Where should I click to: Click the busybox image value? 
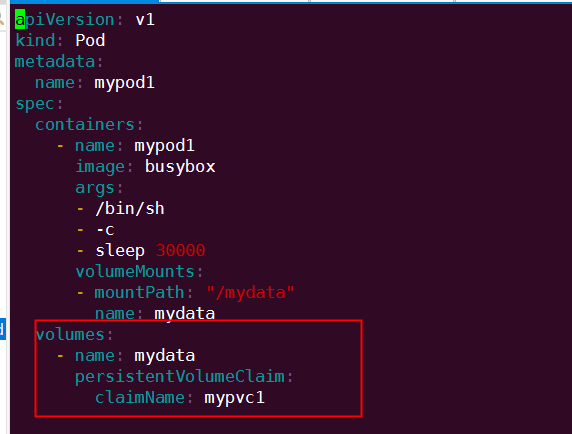tap(180, 167)
